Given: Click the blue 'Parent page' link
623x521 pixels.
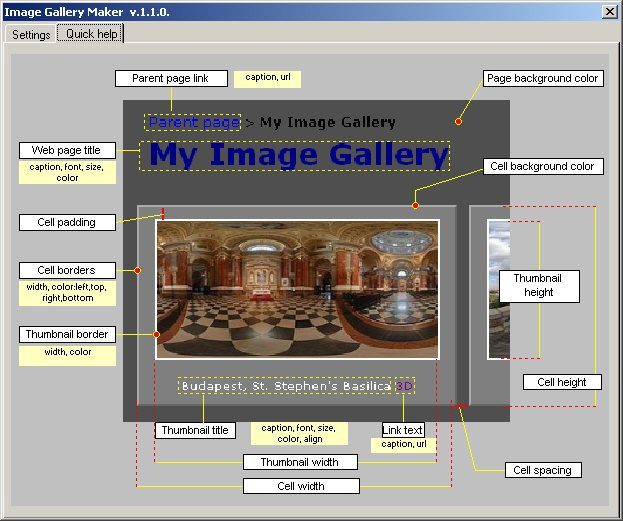Looking at the screenshot, I should coord(193,122).
